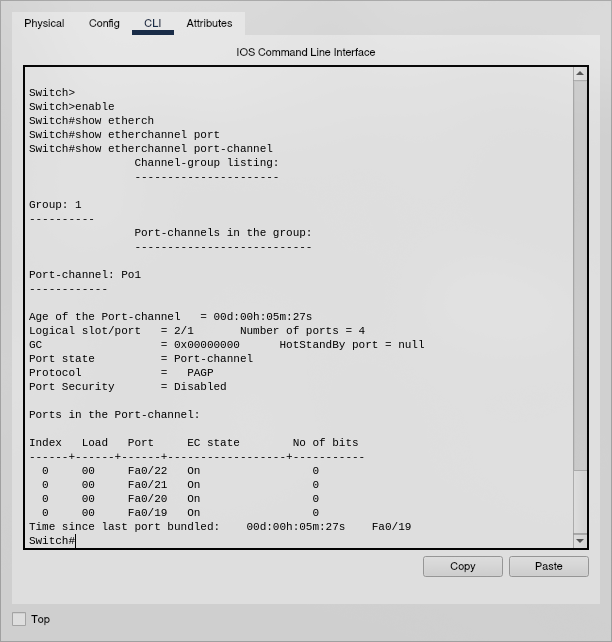Viewport: 612px width, 642px height.
Task: Go to the Attributes tab
Action: [209, 23]
